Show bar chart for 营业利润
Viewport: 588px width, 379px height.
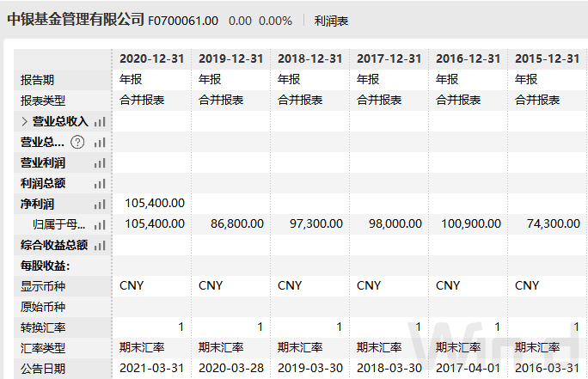100,162
